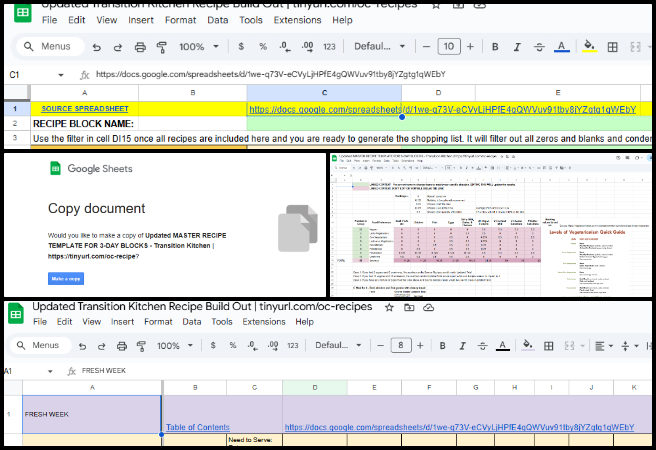Increase decimal places in bottom toolbar
This screenshot has height=450, width=656.
[x=273, y=345]
